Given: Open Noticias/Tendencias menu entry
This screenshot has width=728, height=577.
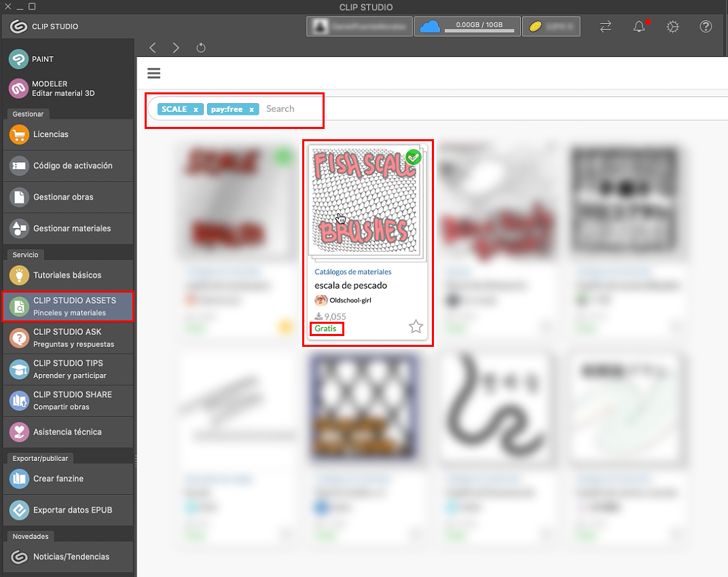Looking at the screenshot, I should click(68, 557).
